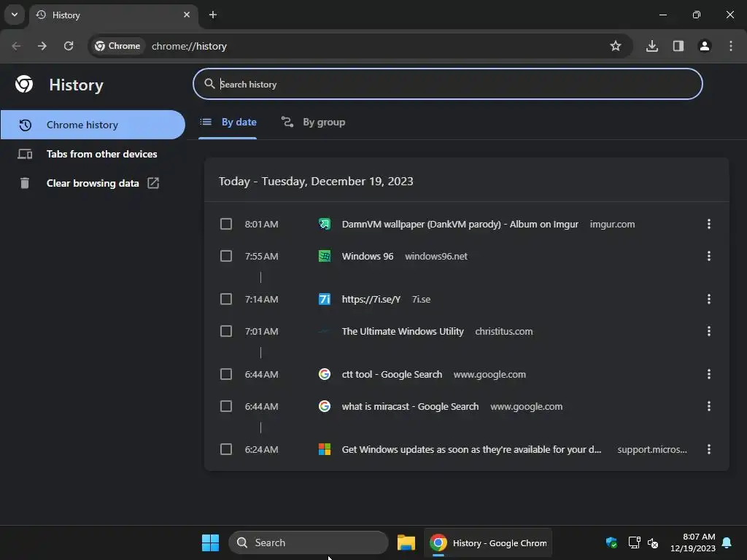The height and width of the screenshot is (560, 747).
Task: Open Windows Security tray icon
Action: [x=612, y=542]
